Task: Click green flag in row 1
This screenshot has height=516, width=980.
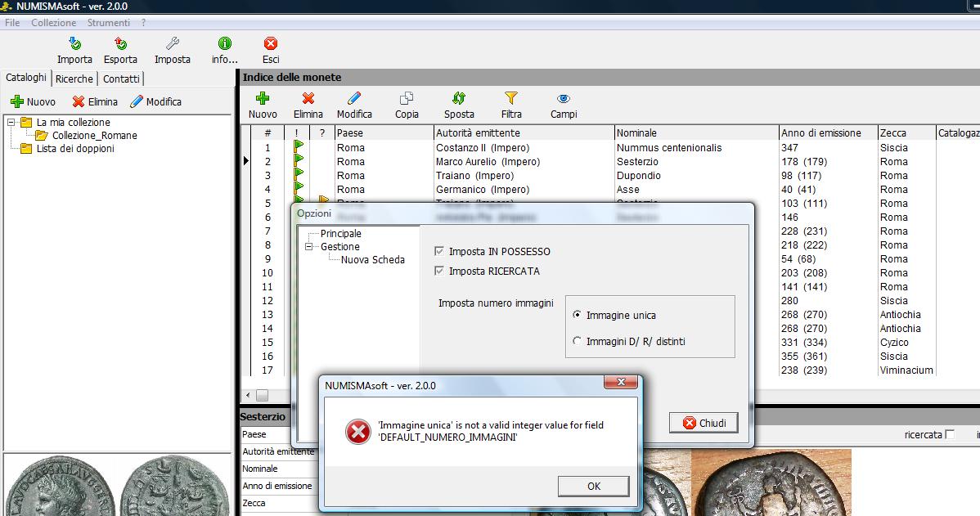Action: point(298,147)
